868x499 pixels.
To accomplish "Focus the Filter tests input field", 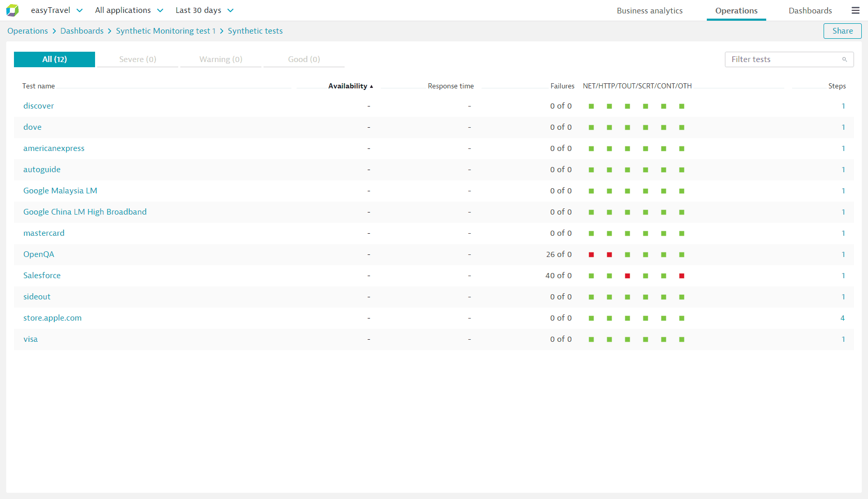I will coord(789,59).
